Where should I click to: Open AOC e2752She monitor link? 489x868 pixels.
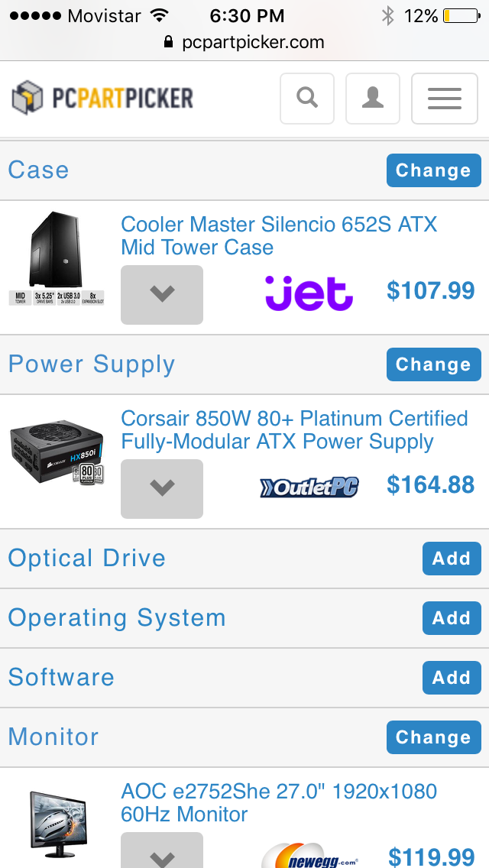point(279,803)
